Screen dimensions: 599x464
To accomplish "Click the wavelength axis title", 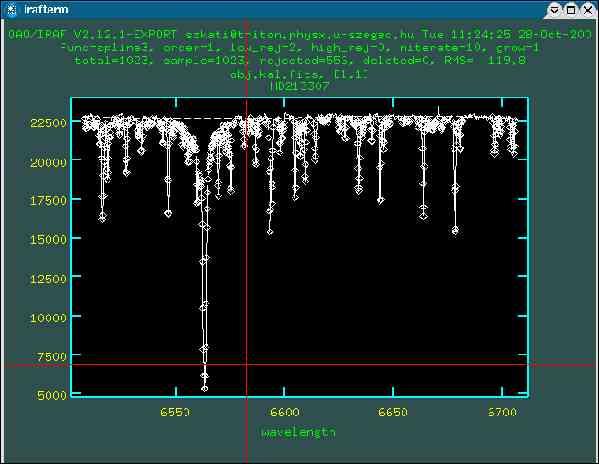I will pyautogui.click(x=298, y=433).
